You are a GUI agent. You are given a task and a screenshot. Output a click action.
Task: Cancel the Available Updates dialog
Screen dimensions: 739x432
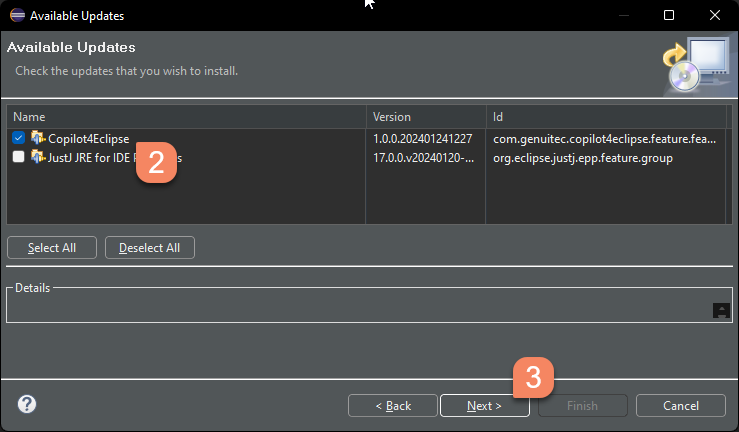point(681,406)
